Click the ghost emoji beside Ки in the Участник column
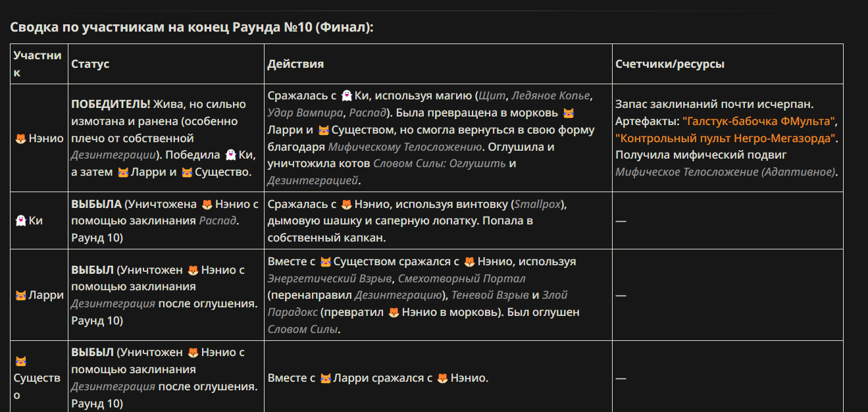 20,221
